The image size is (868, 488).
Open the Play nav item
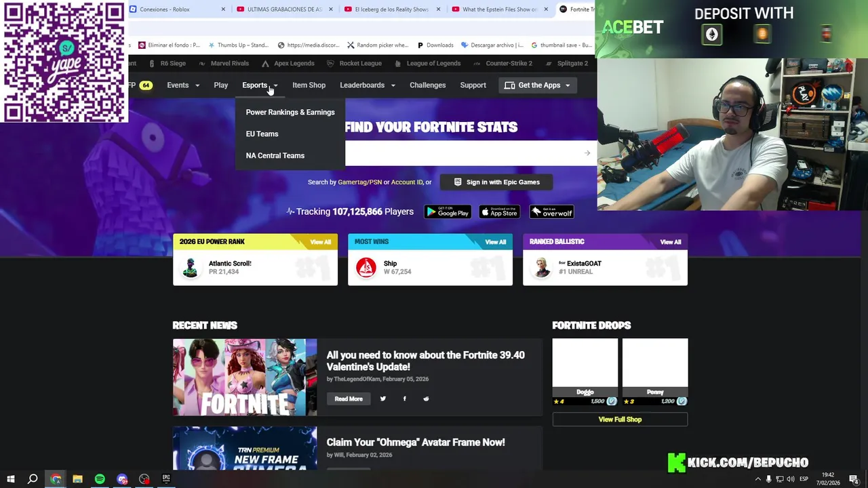click(220, 85)
